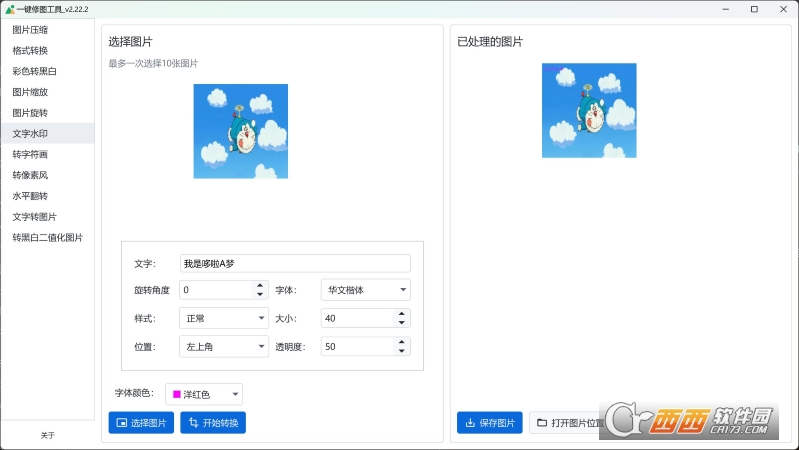The height and width of the screenshot is (450, 799).
Task: Click the crop icon on 开始转换 button
Action: 194,422
